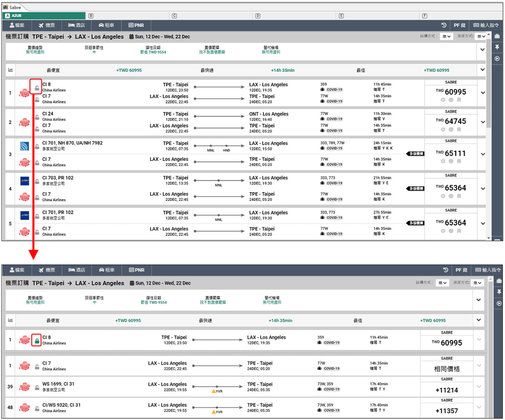Click the 多張機票 badge beside TWD 65111

coord(415,154)
